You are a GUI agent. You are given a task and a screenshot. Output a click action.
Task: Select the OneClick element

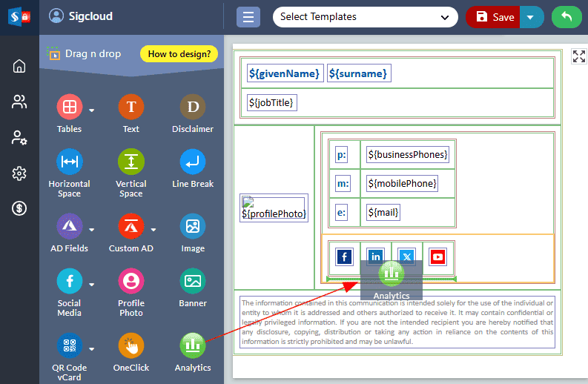(x=131, y=346)
